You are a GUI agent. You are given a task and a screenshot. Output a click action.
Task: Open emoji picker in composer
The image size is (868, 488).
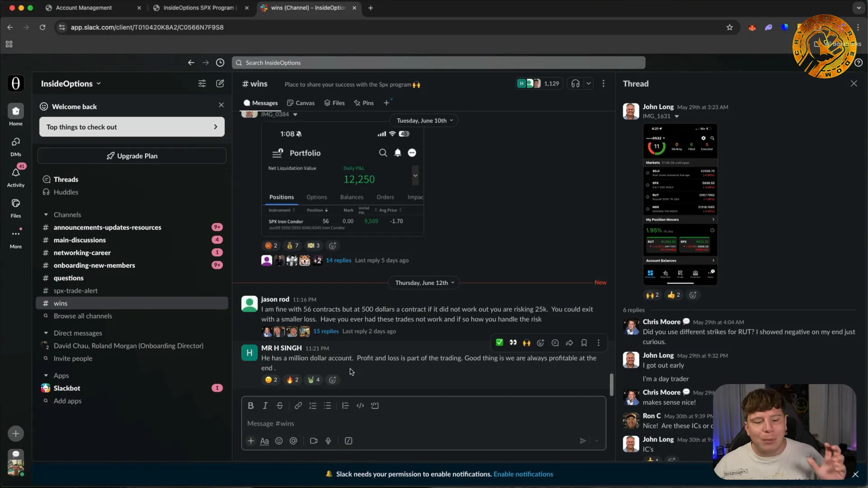click(279, 441)
